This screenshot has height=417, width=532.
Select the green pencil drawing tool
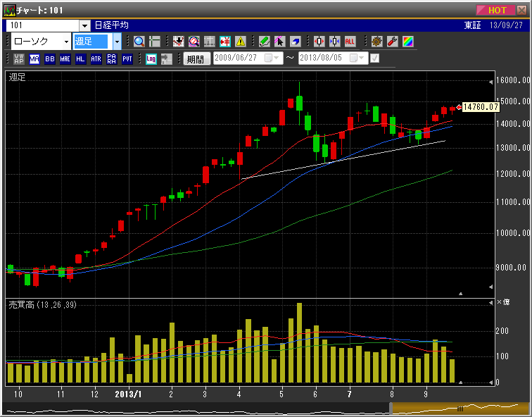click(x=264, y=42)
